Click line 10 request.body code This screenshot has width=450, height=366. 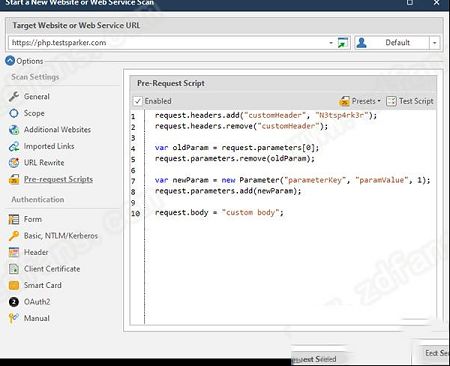point(219,213)
